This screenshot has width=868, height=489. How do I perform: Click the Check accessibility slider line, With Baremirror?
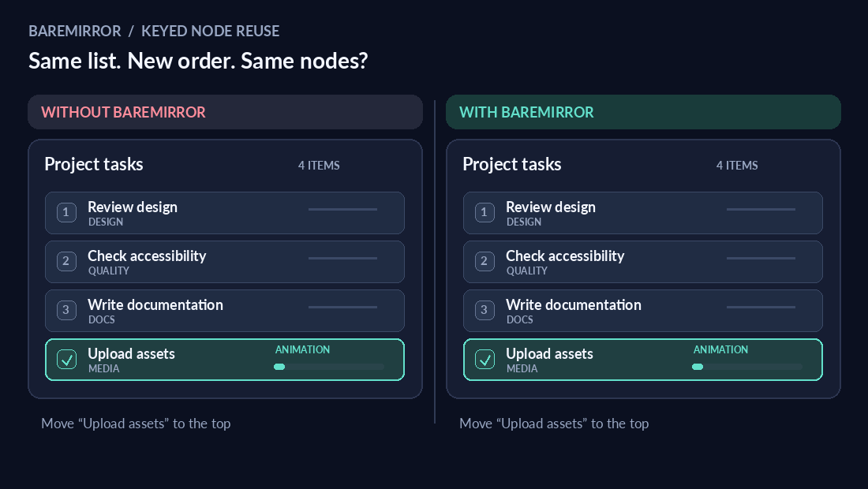coord(761,259)
